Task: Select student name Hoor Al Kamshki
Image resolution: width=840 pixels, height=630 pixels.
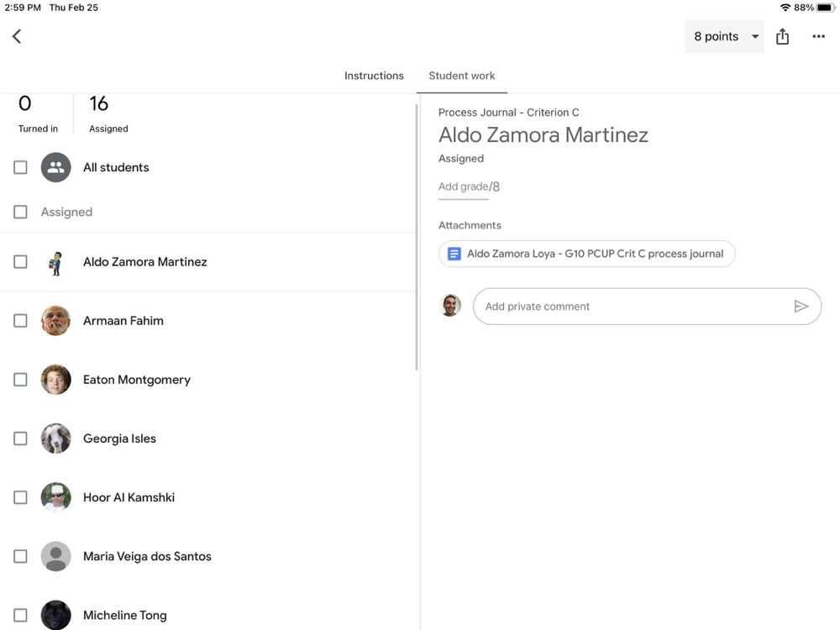Action: point(129,497)
